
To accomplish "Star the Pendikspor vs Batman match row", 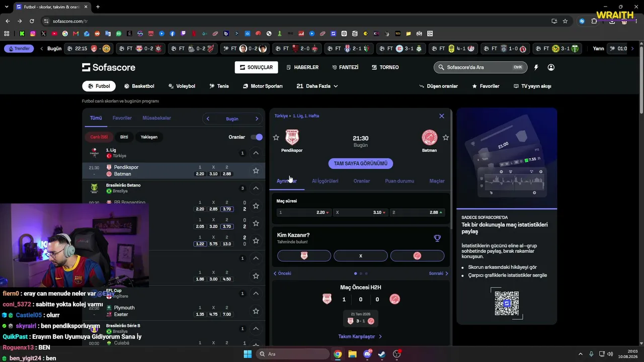I will [256, 170].
